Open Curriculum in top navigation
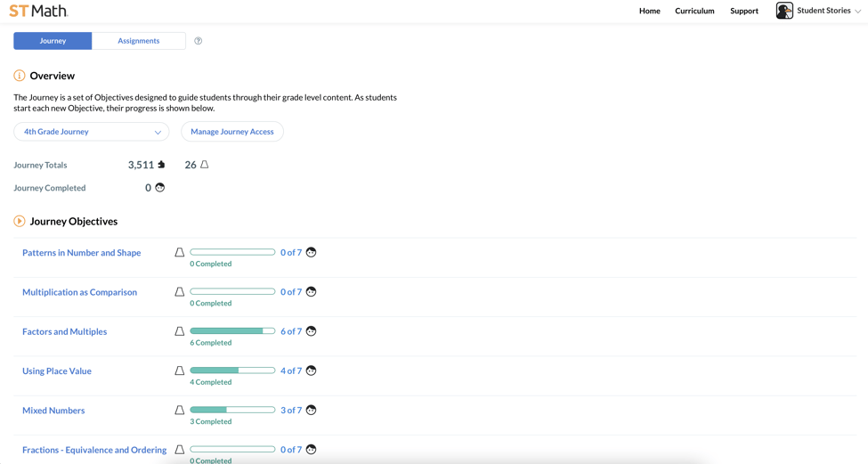The height and width of the screenshot is (464, 868). click(694, 11)
